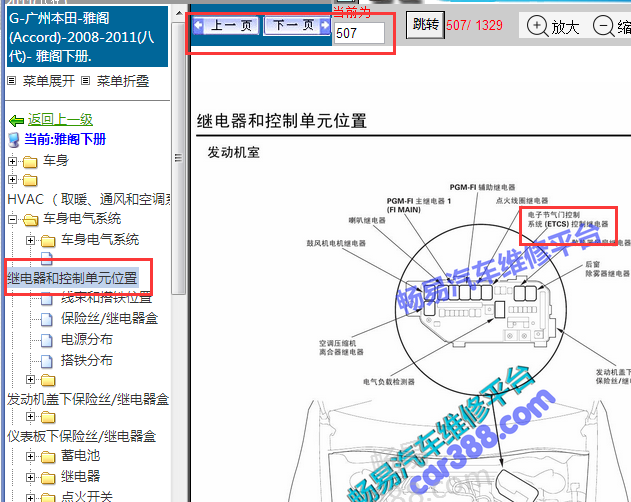The width and height of the screenshot is (631, 502).
Task: Click the green back arrow icon
Action: tap(16, 120)
